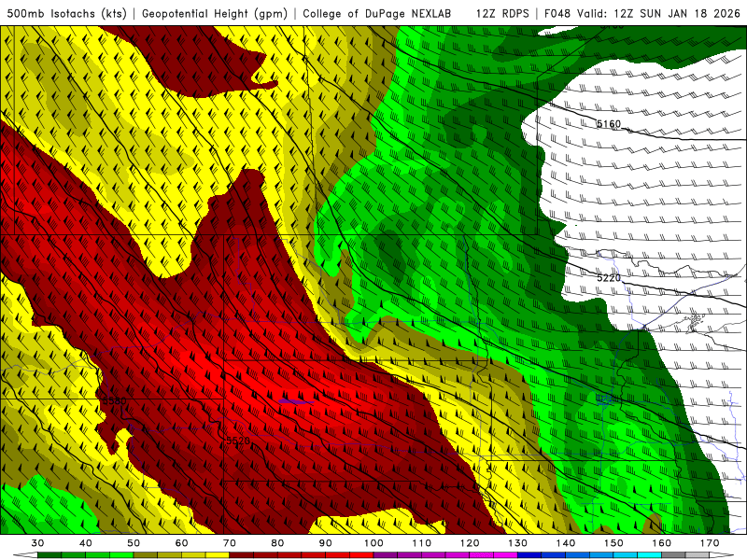Click the legend value 150
This screenshot has width=747, height=560.
[x=613, y=543]
